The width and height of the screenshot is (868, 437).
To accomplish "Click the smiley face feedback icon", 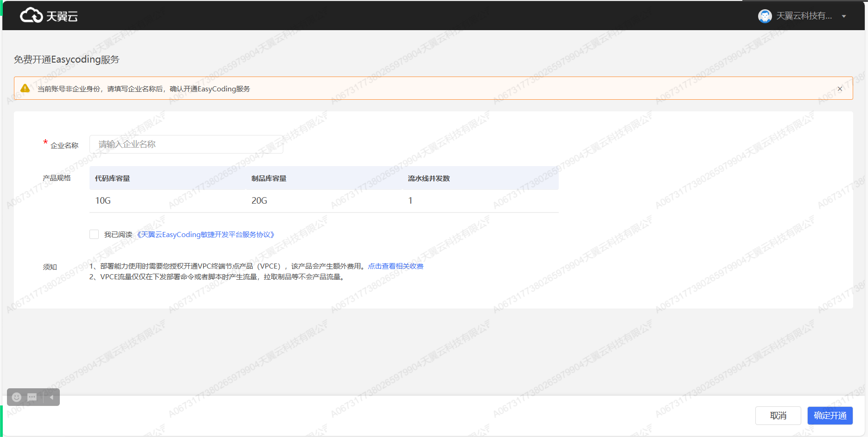I will point(17,397).
